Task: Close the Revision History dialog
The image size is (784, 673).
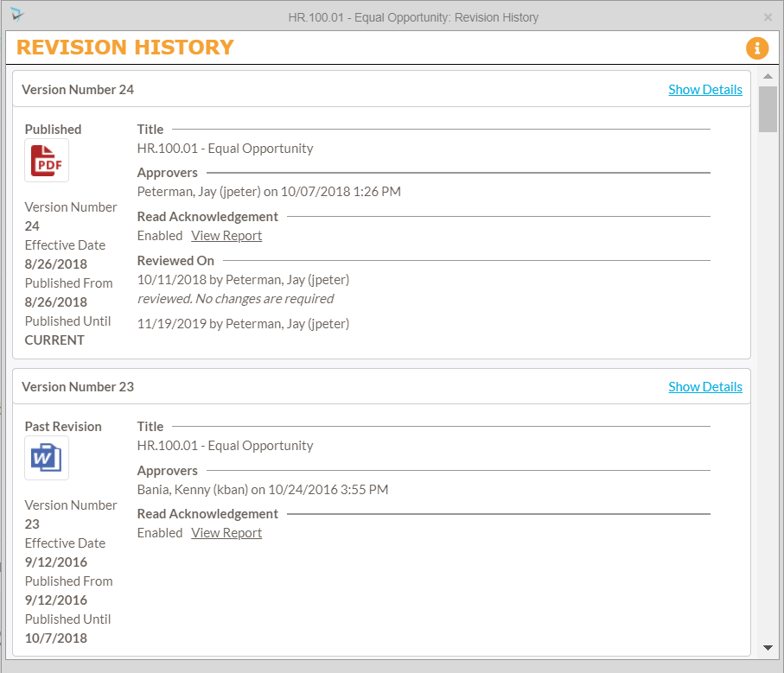Action: pyautogui.click(x=768, y=17)
